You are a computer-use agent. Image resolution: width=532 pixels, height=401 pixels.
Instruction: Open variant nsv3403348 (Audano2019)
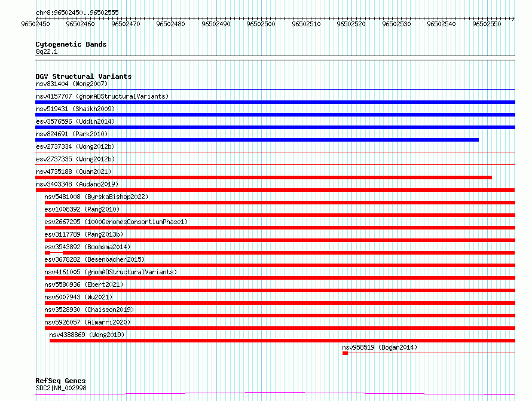pos(77,184)
